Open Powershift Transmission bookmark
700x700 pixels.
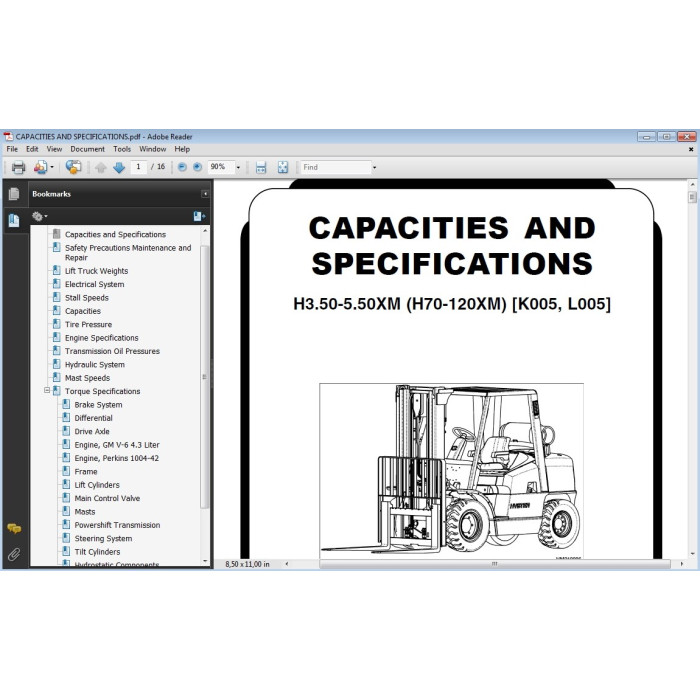(x=117, y=525)
